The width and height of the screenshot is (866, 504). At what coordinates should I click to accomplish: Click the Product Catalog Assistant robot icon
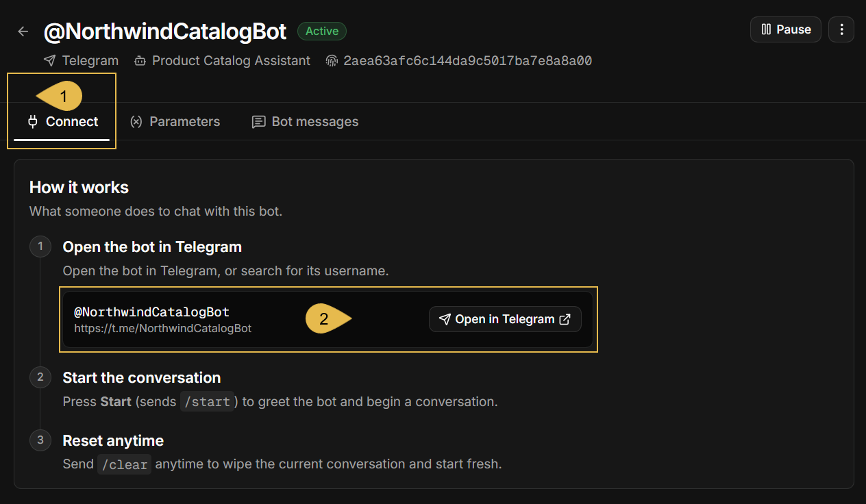(x=140, y=61)
